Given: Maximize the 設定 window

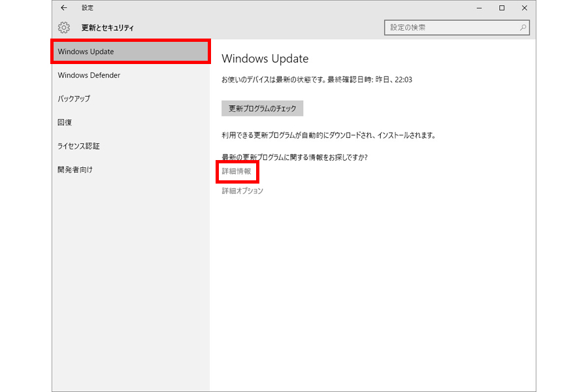Looking at the screenshot, I should [x=502, y=8].
